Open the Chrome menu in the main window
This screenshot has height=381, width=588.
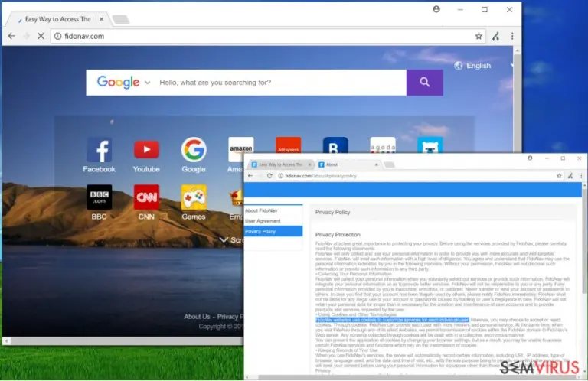(x=512, y=36)
